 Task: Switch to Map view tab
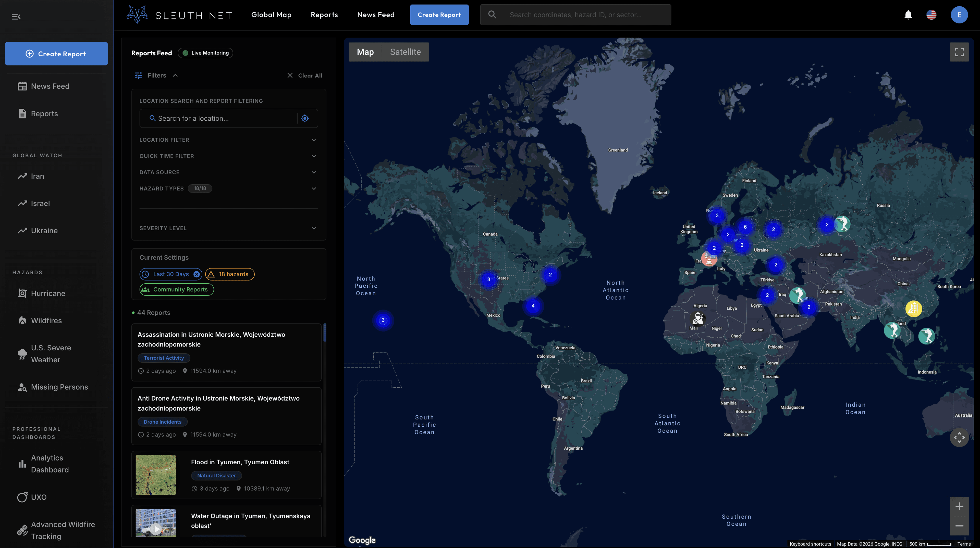pos(365,52)
